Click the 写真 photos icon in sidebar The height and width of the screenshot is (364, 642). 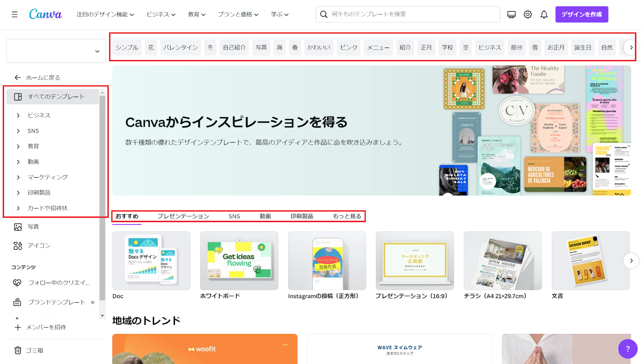(x=18, y=227)
